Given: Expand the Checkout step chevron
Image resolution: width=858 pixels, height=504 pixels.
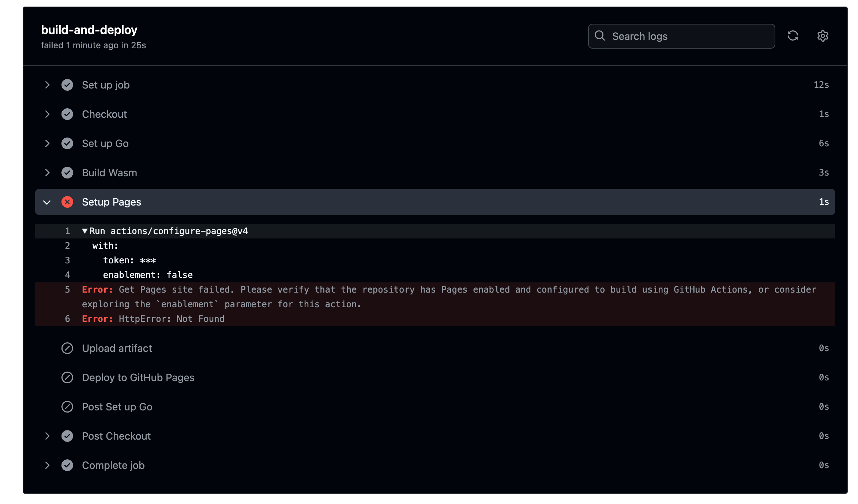Looking at the screenshot, I should click(x=47, y=114).
